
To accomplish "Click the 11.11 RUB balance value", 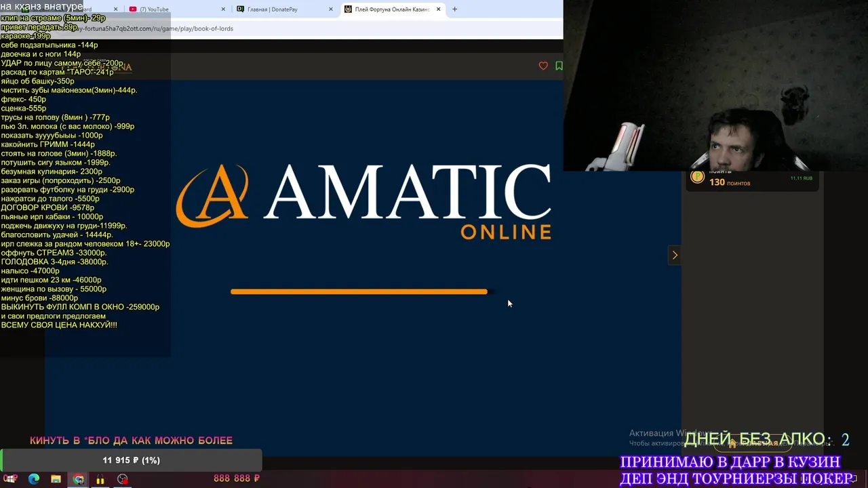I will click(801, 178).
